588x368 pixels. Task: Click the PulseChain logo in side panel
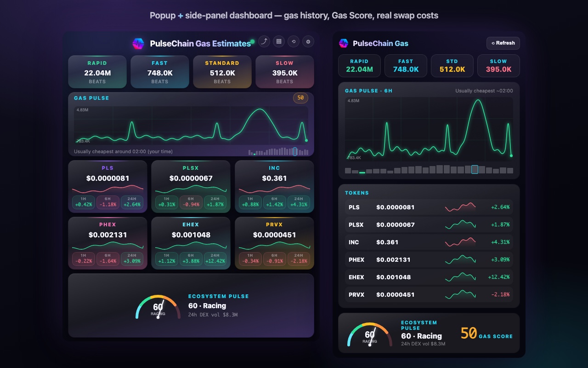344,43
